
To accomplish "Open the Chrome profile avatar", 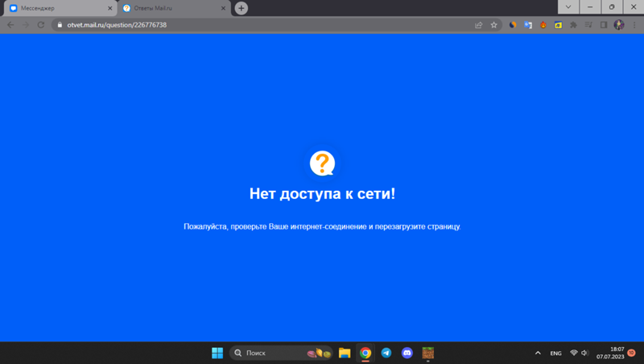I will click(x=618, y=25).
